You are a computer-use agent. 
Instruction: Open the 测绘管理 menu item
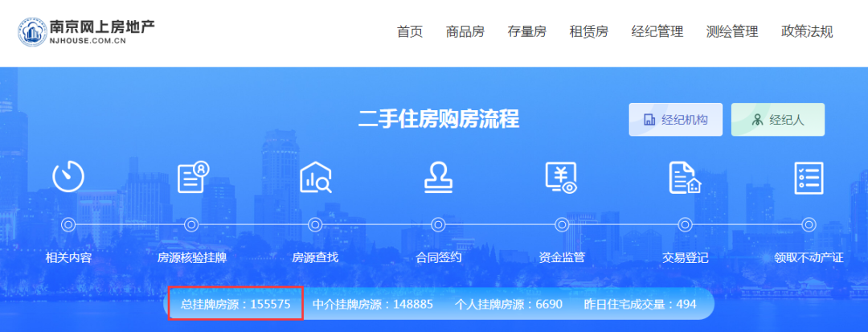point(732,31)
